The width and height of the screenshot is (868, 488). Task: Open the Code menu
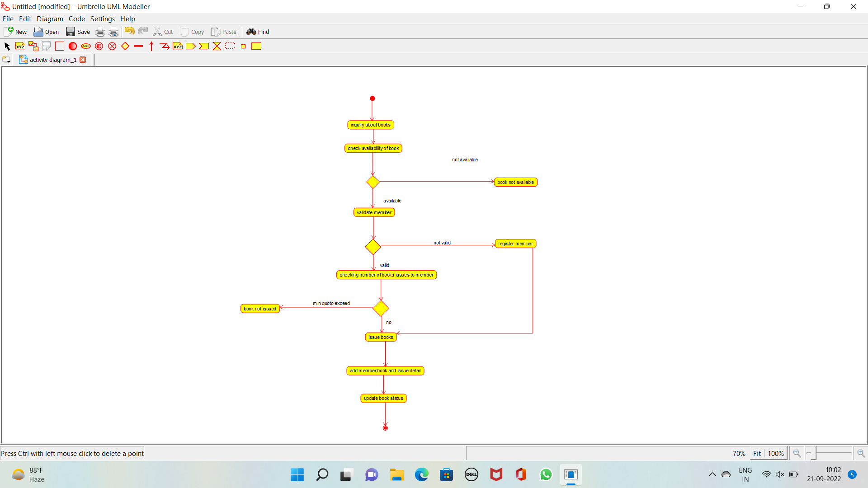pos(76,19)
